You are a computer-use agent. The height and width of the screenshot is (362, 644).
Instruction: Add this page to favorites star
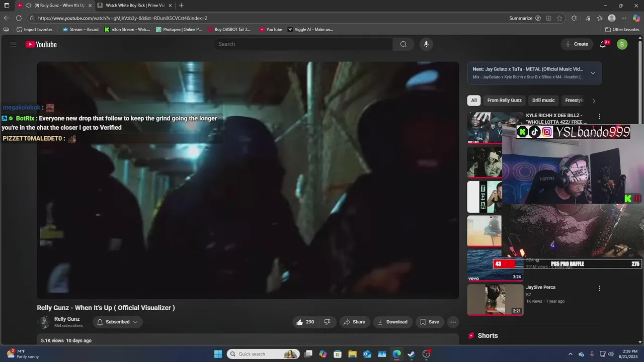[559, 18]
